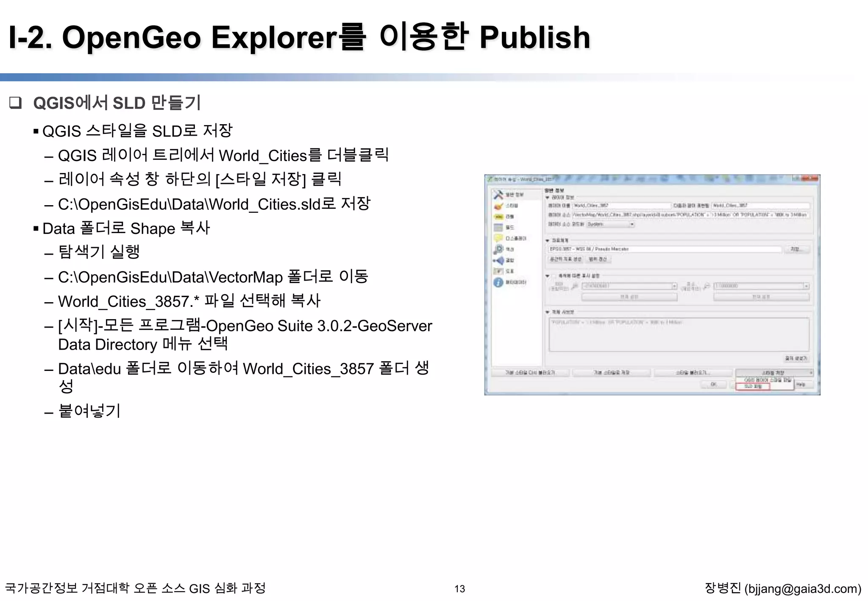Click the maximum scale magnifier icon
Screen dimensions: 868x601
(x=575, y=287)
